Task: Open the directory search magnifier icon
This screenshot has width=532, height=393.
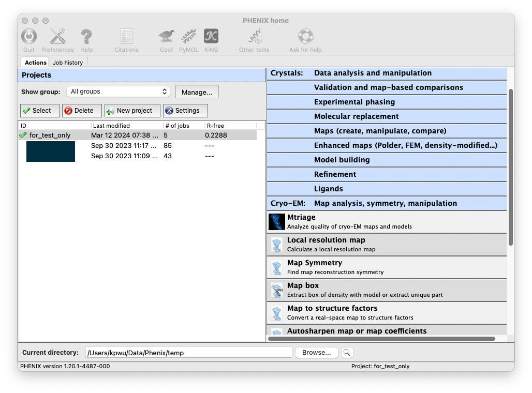Action: 347,352
